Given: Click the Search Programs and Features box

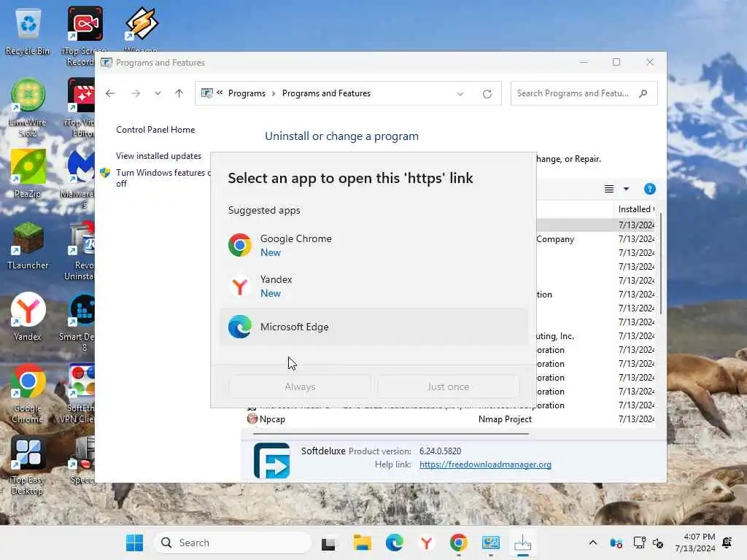Looking at the screenshot, I should tap(584, 93).
